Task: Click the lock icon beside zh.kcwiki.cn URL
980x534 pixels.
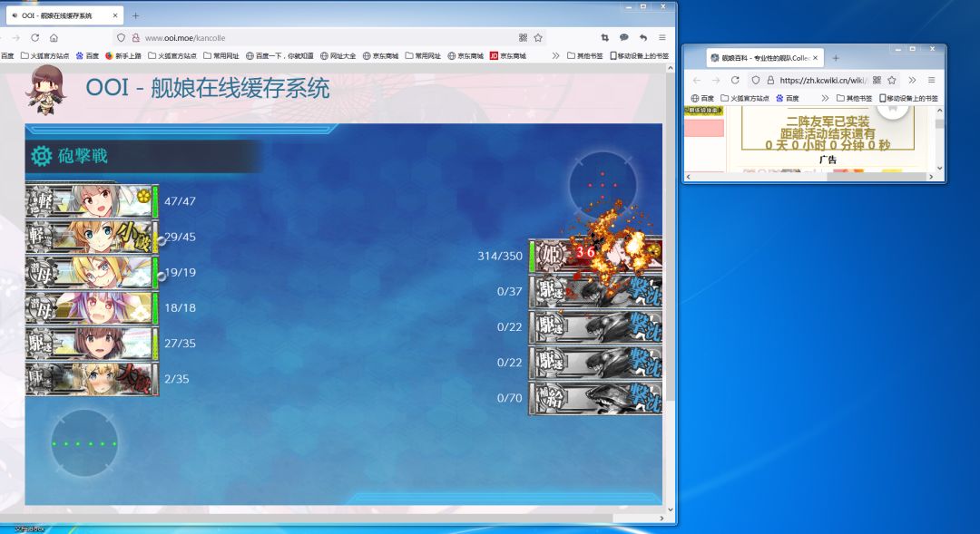Action: [770, 80]
